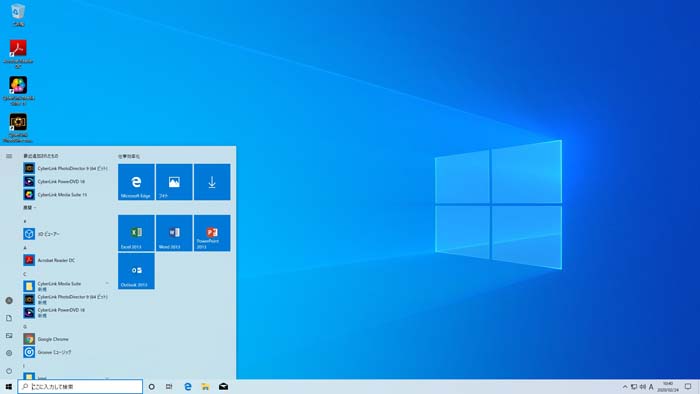
Task: Select the # section header in app list
Action: click(x=25, y=221)
